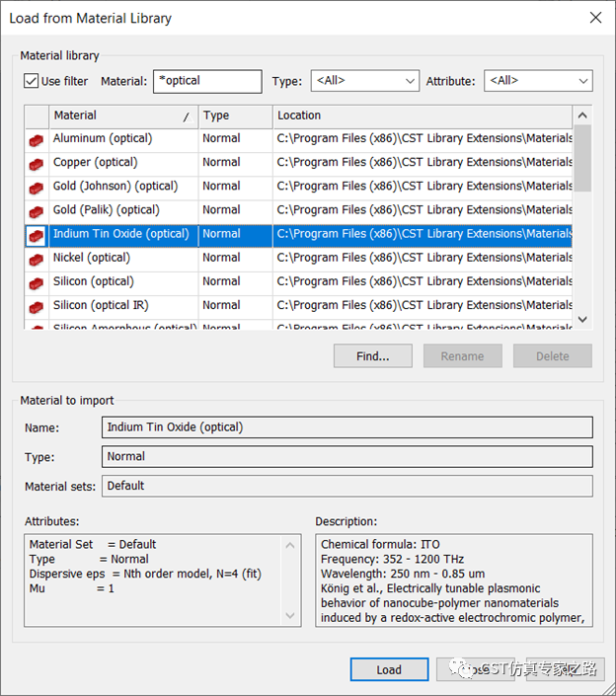Click the Load button
The width and height of the screenshot is (616, 696).
pos(389,669)
